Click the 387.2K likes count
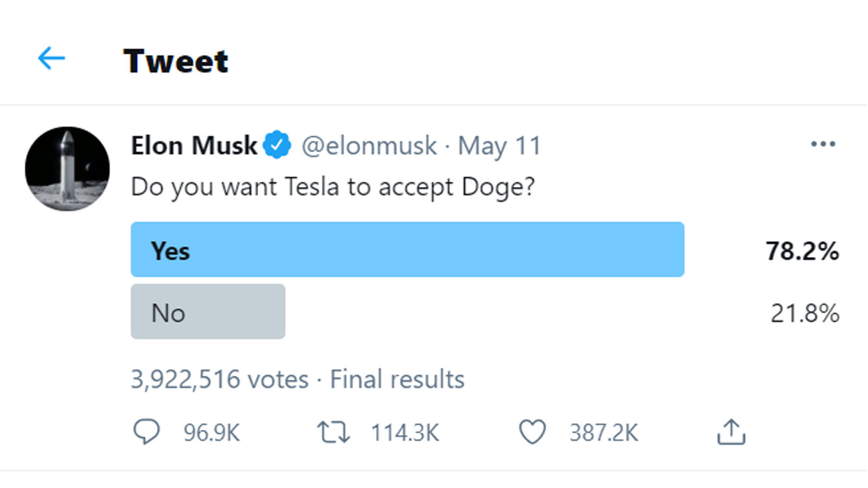 click(604, 433)
